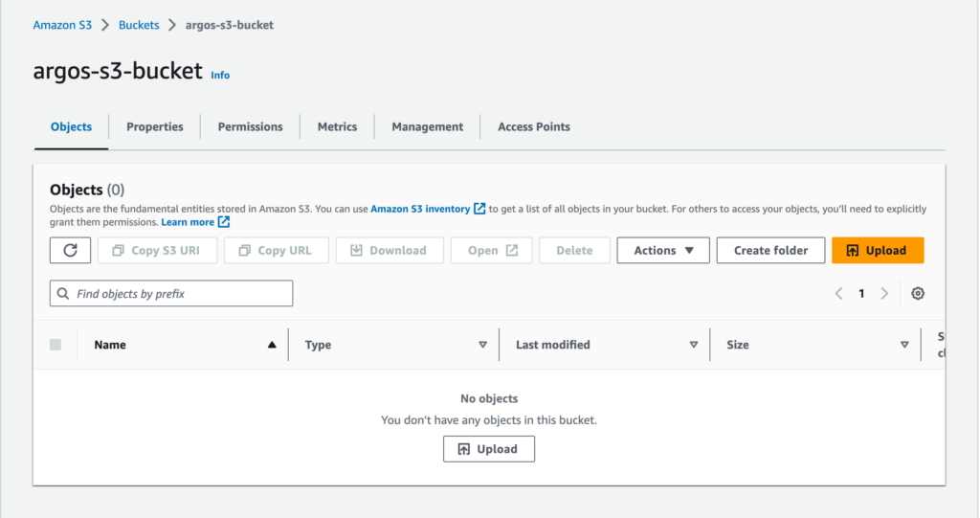Click next page arrow in pagination
The image size is (980, 518).
(884, 294)
